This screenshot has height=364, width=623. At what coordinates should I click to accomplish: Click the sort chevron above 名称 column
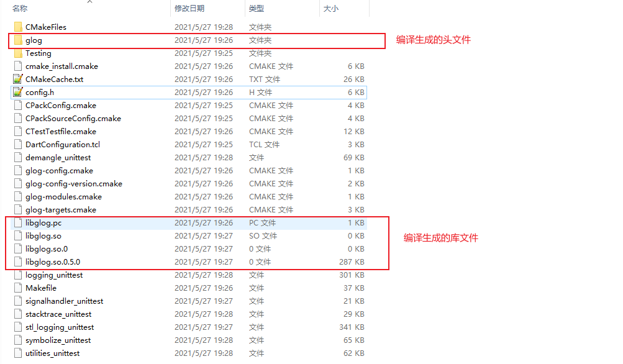[x=89, y=3]
